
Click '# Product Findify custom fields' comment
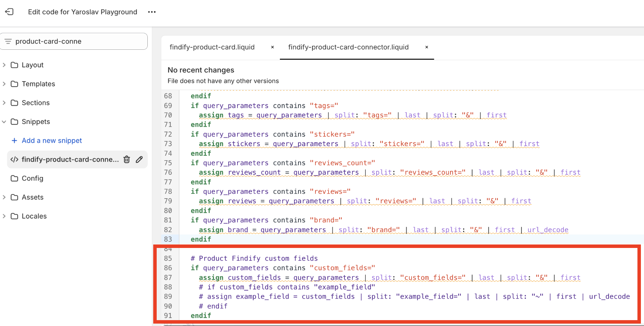(x=254, y=258)
